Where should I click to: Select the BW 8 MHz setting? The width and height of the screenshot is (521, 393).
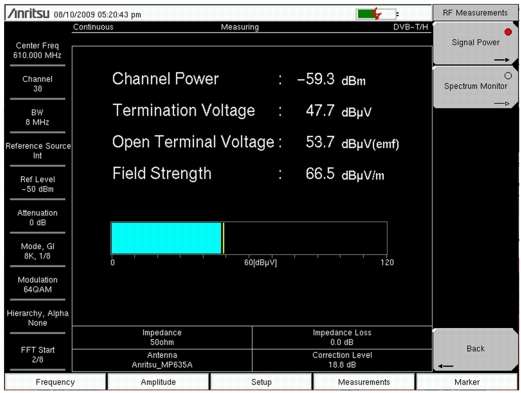[x=37, y=117]
